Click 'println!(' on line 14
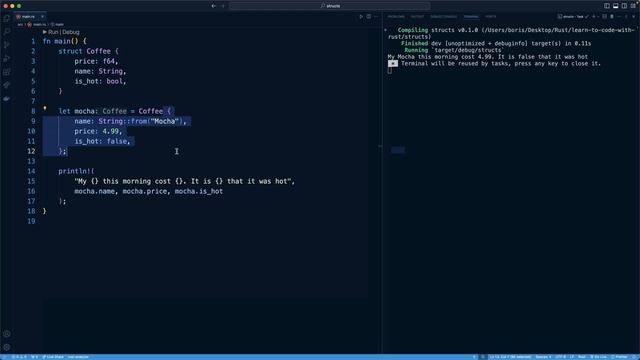Screen dimensions: 640x360 [x=76, y=171]
